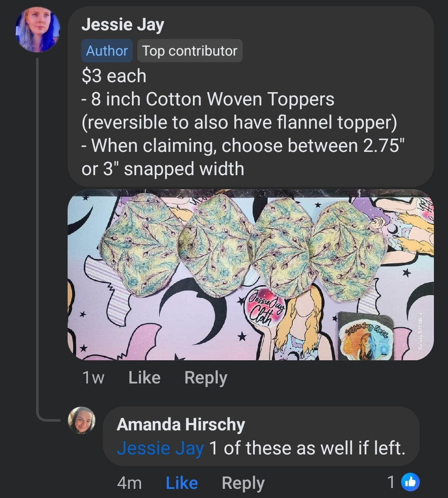The height and width of the screenshot is (498, 448).
Task: Open the reaction count next to thumbs-up
Action: (391, 482)
